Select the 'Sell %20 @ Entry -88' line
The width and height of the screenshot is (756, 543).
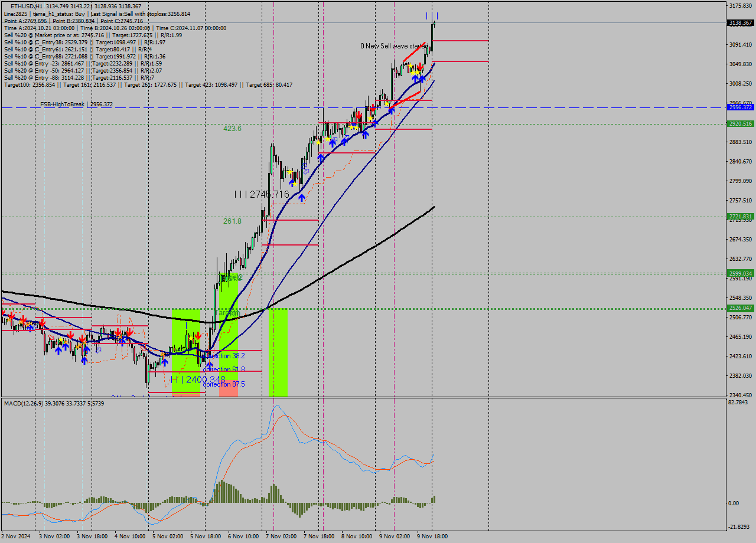coord(79,78)
